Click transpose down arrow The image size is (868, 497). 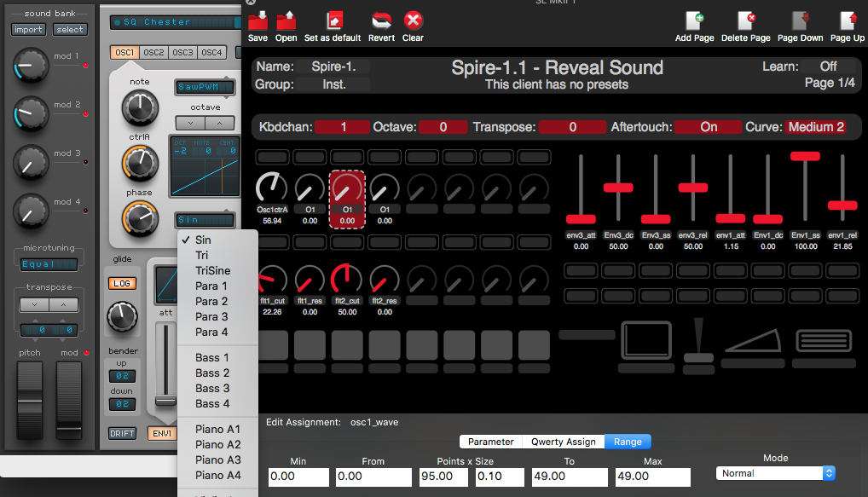pyautogui.click(x=34, y=304)
